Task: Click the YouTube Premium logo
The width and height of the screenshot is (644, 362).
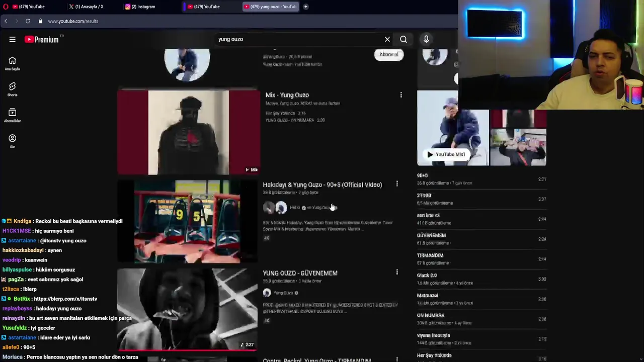Action: [42, 39]
